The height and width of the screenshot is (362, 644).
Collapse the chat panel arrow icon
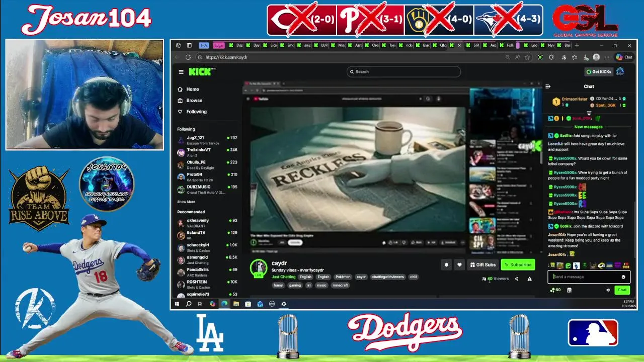[548, 86]
